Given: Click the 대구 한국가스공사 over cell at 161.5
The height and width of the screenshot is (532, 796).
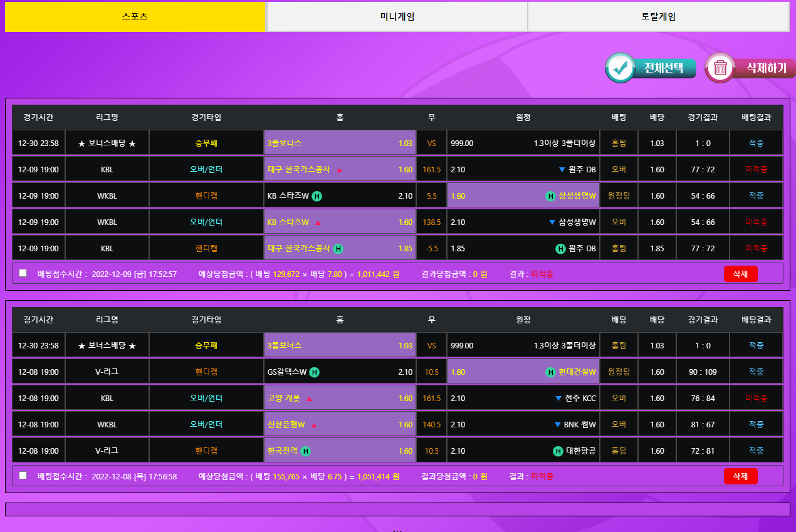Looking at the screenshot, I should point(340,170).
